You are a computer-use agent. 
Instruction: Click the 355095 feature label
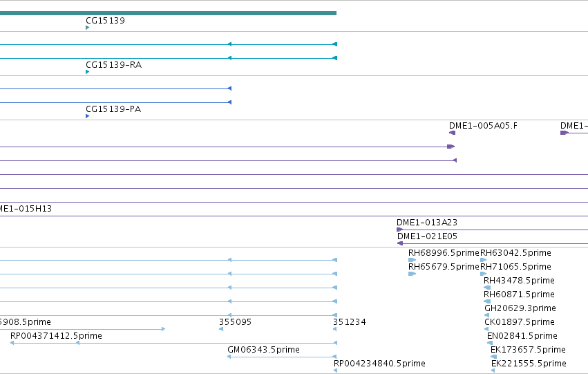pyautogui.click(x=235, y=322)
